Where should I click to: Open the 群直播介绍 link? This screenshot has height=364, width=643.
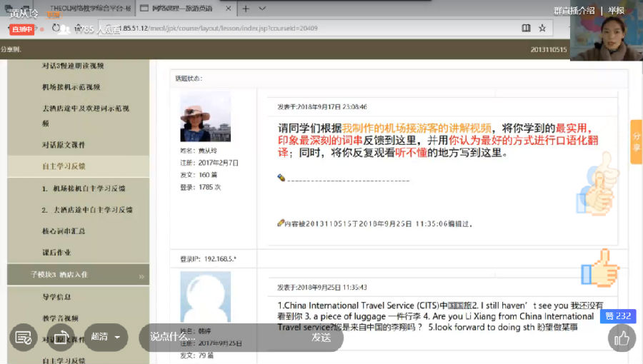574,10
